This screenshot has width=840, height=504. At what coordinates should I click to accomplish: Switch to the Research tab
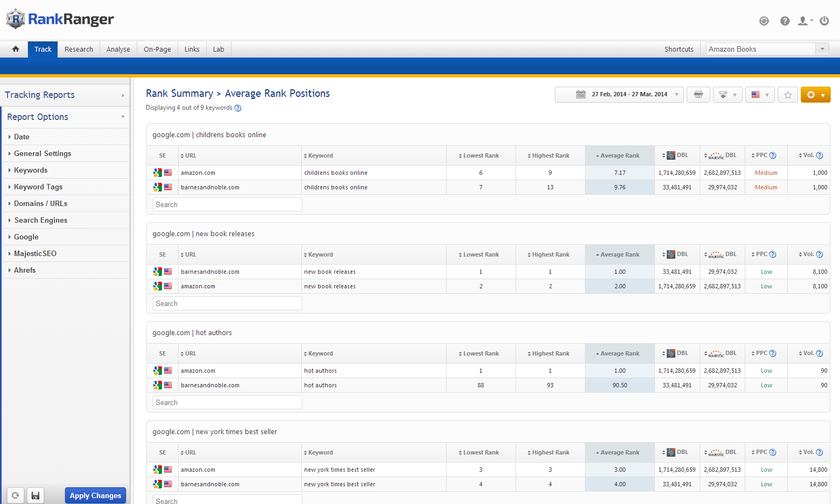(x=79, y=49)
